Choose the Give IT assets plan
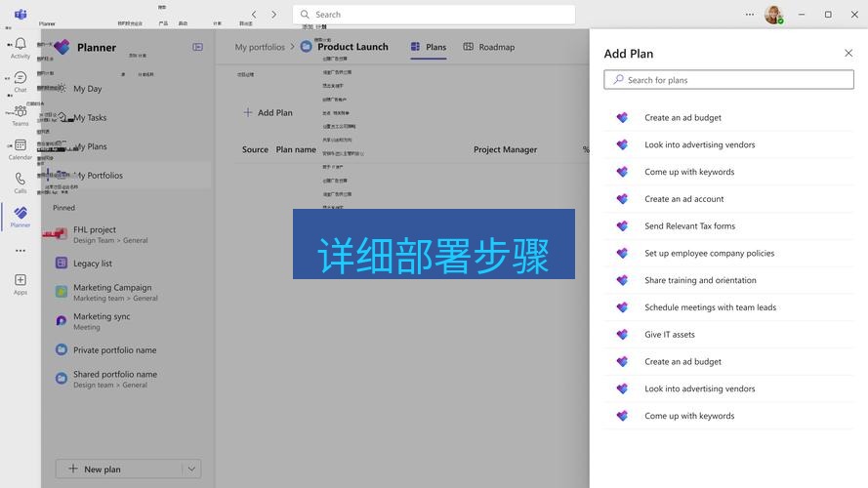Viewport: 868px width, 488px height. coord(670,335)
